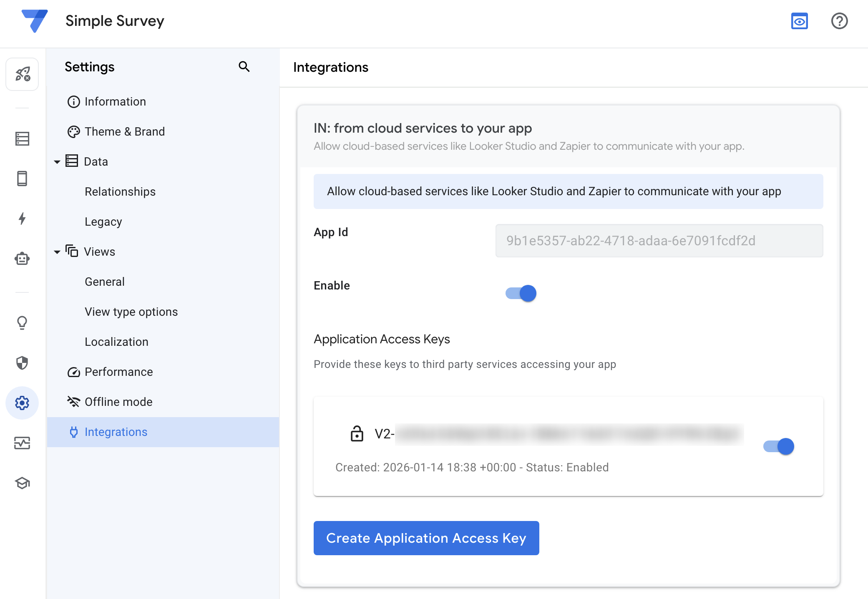The width and height of the screenshot is (868, 599).
Task: Select the phone Views icon in sidebar
Action: click(x=22, y=178)
